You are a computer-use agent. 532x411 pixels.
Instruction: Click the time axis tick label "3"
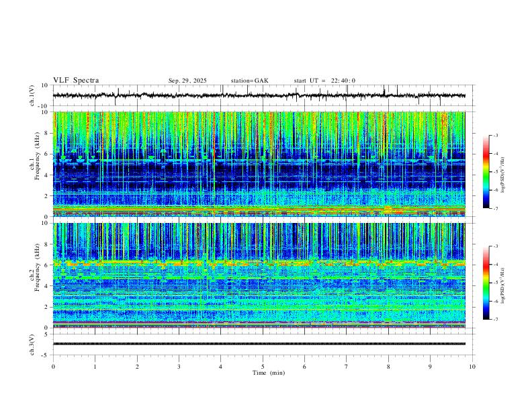click(179, 367)
